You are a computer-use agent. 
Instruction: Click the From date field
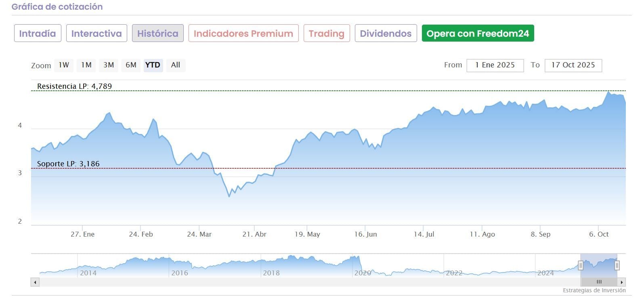495,65
